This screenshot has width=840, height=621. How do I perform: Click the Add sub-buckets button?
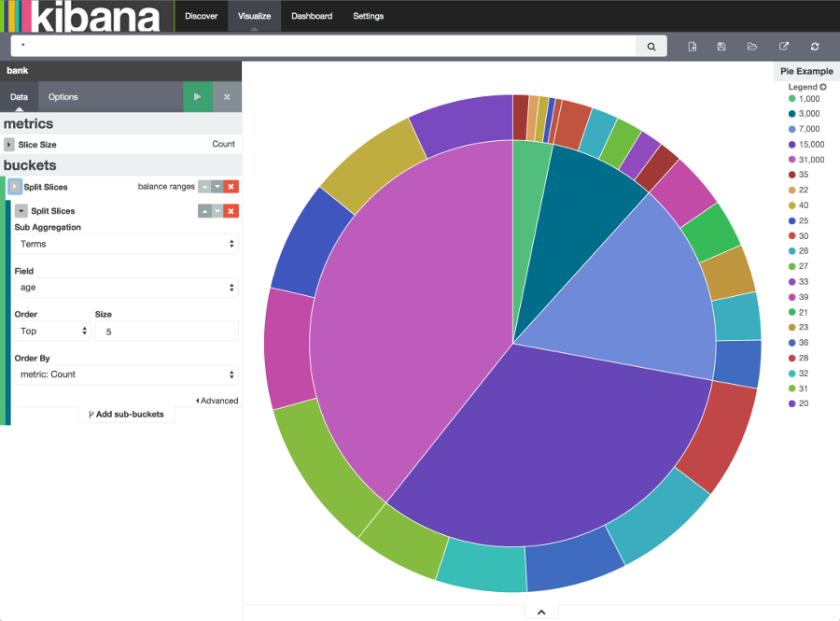click(x=126, y=414)
